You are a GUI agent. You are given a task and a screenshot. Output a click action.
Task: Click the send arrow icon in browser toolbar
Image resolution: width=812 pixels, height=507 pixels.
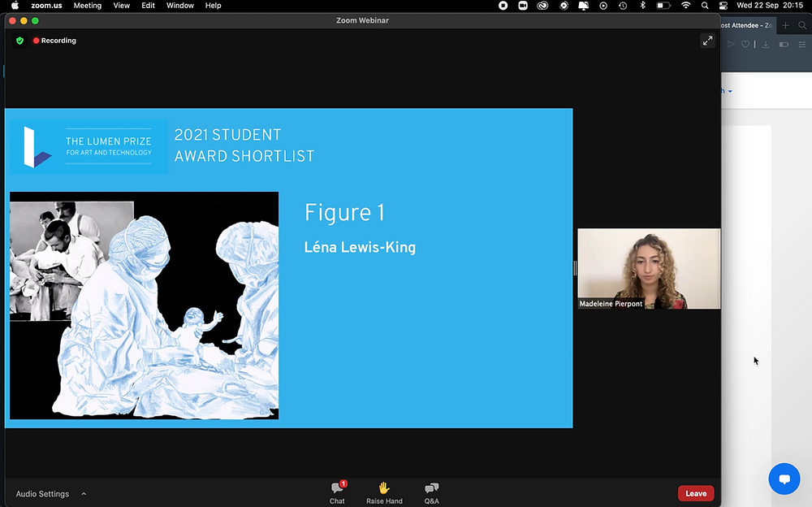click(x=731, y=45)
